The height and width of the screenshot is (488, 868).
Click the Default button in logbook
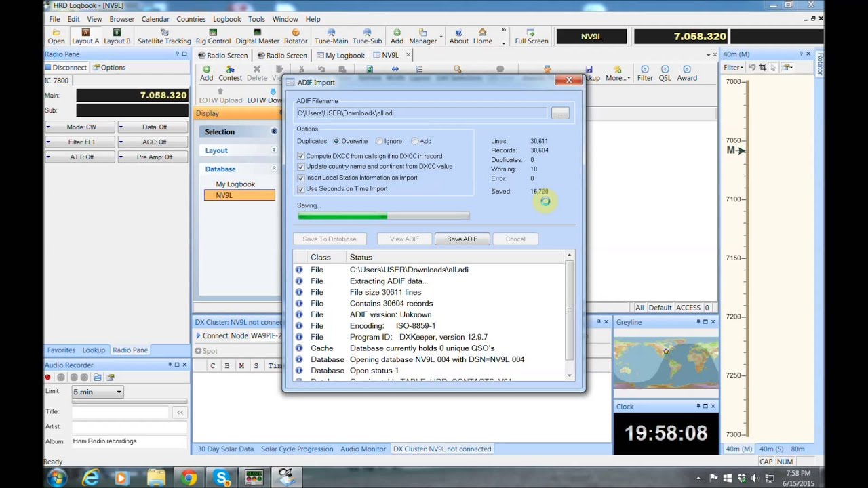point(660,308)
